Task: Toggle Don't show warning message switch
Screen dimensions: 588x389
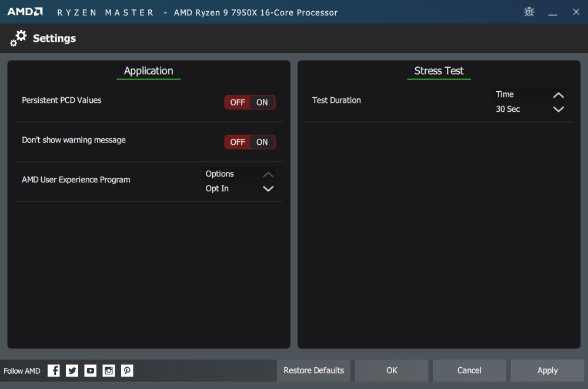Action: [250, 142]
